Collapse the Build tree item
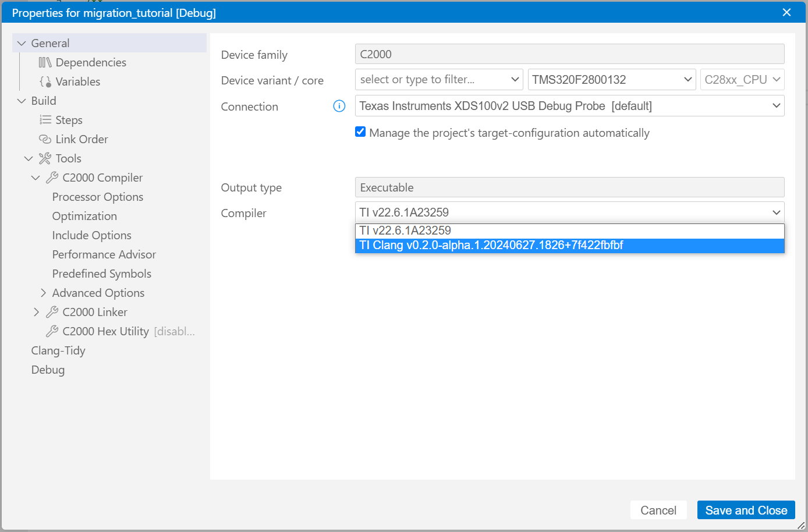 pos(22,101)
